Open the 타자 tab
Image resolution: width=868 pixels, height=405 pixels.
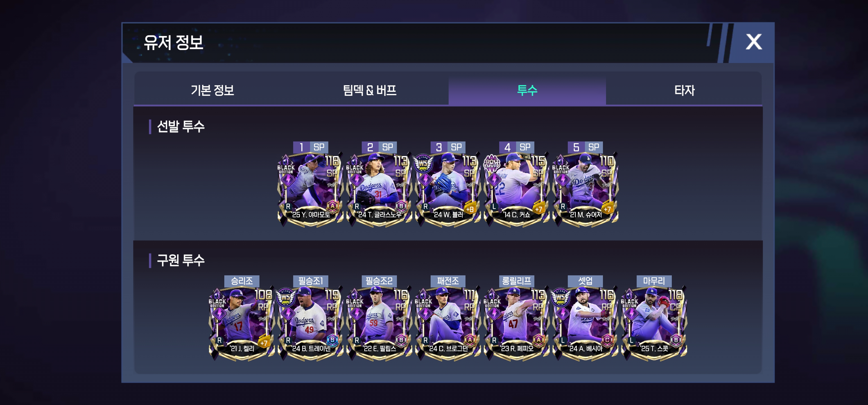pyautogui.click(x=684, y=90)
